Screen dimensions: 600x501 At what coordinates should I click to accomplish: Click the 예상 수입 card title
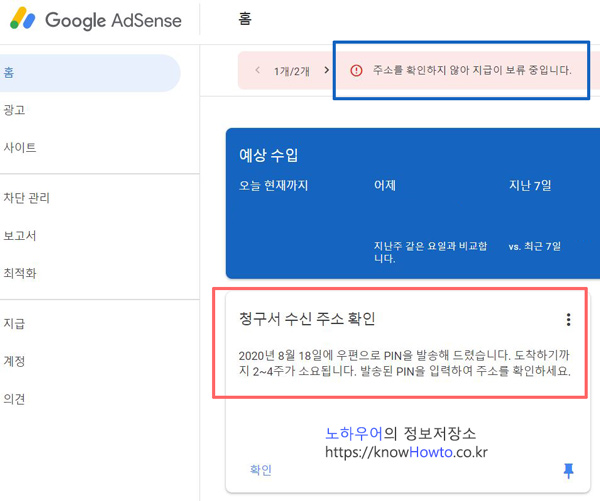click(269, 155)
